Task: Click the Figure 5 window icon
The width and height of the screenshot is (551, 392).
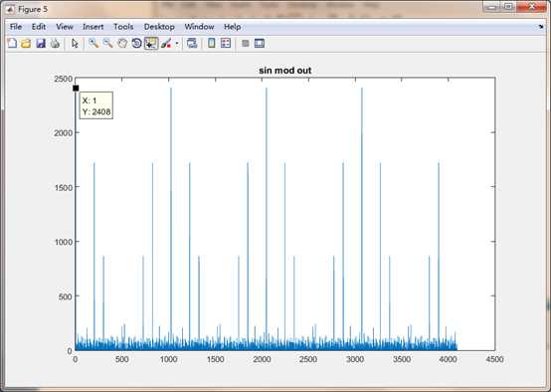Action: (x=10, y=10)
